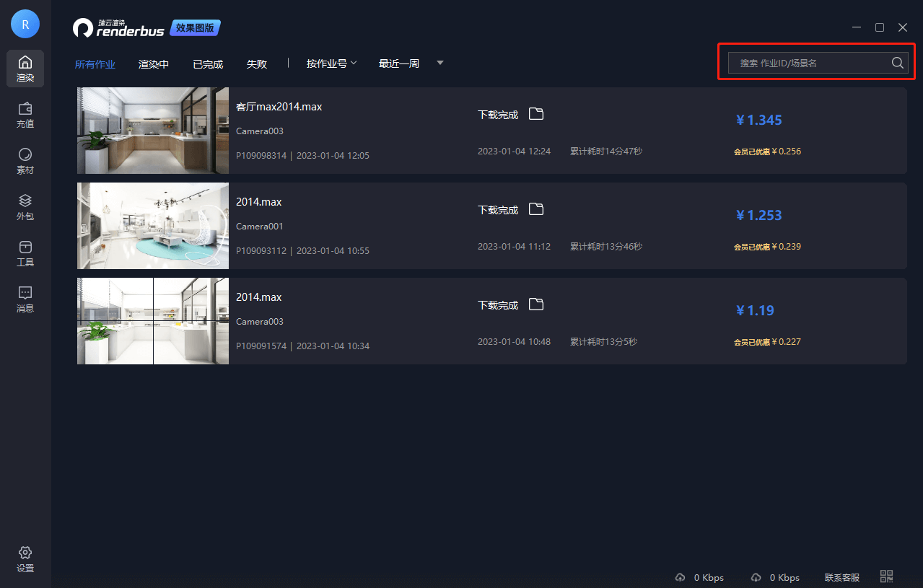Click the Renderbus logo

pyautogui.click(x=118, y=27)
